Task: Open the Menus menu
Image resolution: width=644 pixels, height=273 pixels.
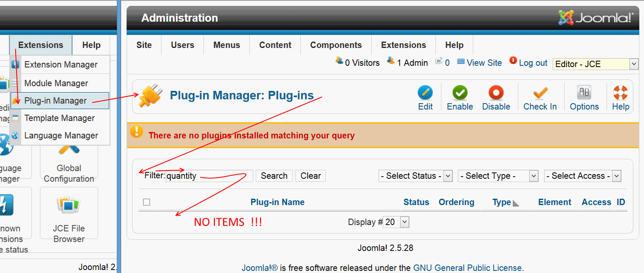Action: (227, 45)
